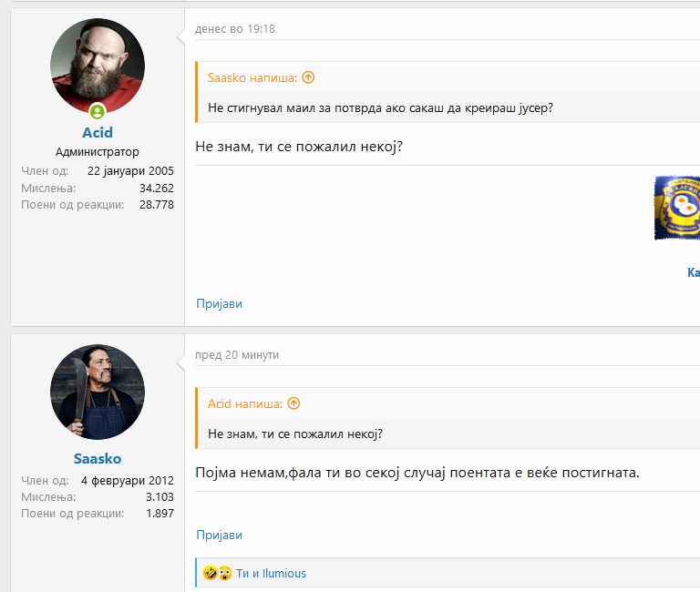Image resolution: width=700 pixels, height=592 pixels.
Task: Click the up-arrow icon beside 'Saasko напиша'
Action: pyautogui.click(x=308, y=77)
